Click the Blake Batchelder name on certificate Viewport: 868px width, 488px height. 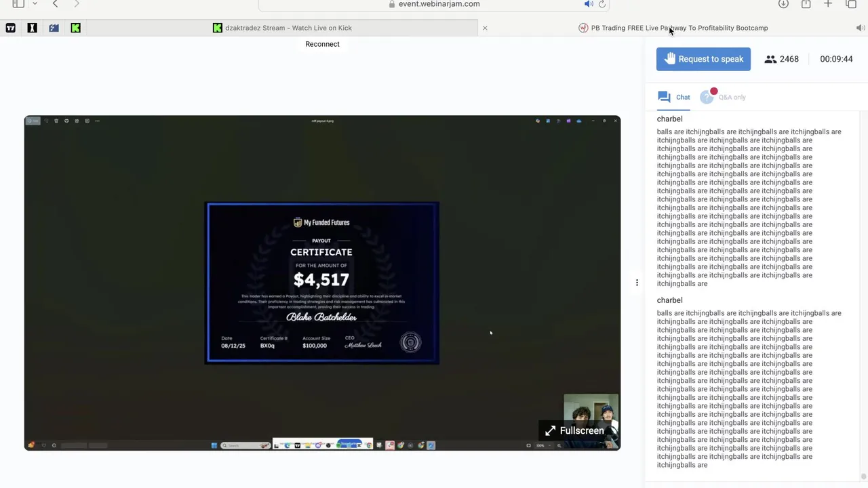coord(321,317)
